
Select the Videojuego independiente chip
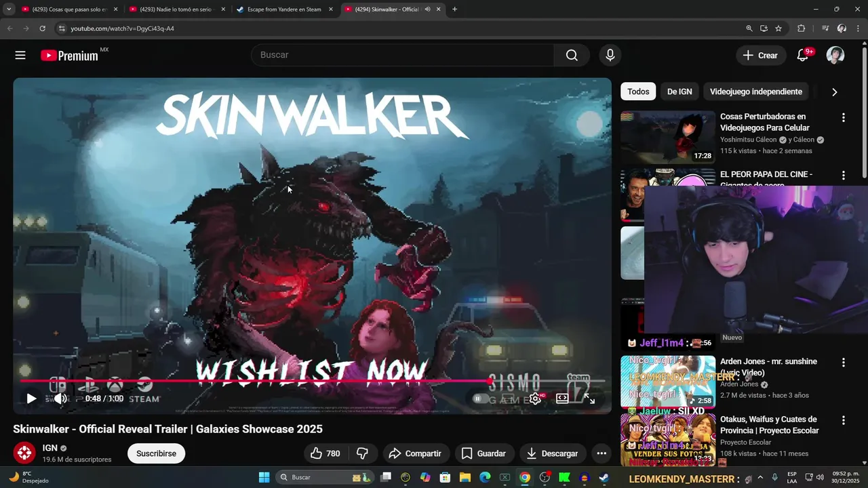click(756, 91)
